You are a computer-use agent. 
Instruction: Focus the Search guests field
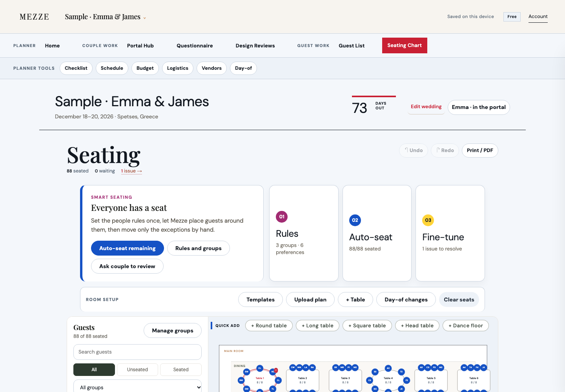[x=137, y=352]
